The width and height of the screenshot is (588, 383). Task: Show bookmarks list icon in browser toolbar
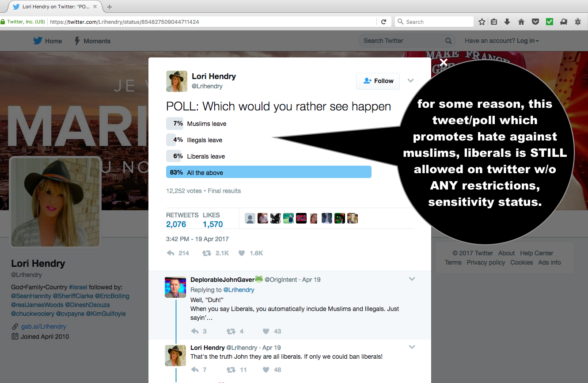[494, 22]
